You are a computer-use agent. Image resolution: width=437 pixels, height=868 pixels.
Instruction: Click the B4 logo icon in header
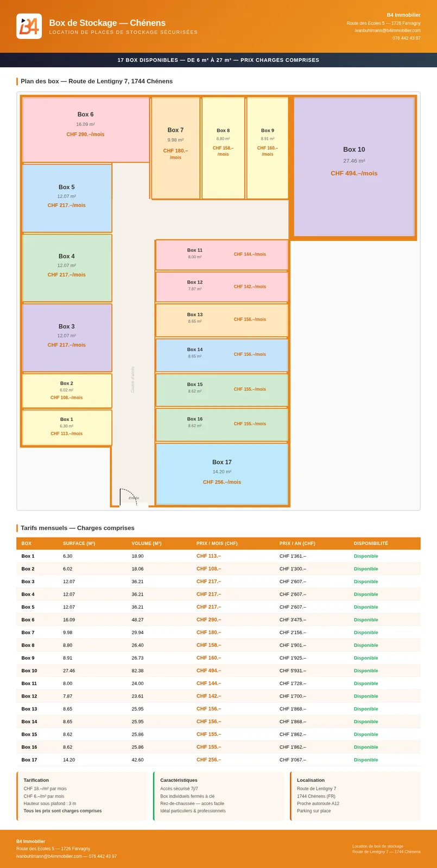tap(29, 26)
